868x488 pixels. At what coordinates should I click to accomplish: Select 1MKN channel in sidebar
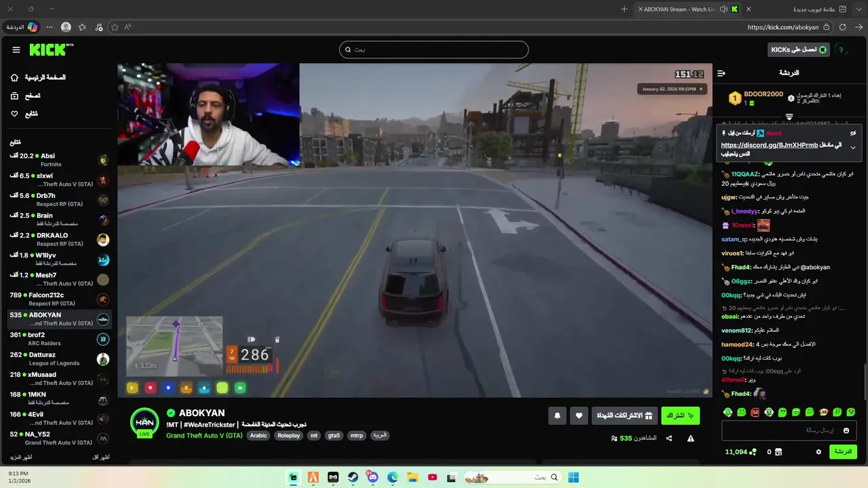click(59, 399)
